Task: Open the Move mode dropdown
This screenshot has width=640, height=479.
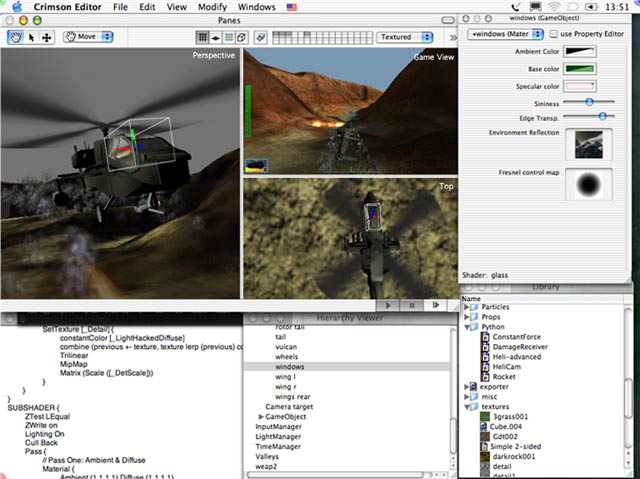Action: click(87, 37)
